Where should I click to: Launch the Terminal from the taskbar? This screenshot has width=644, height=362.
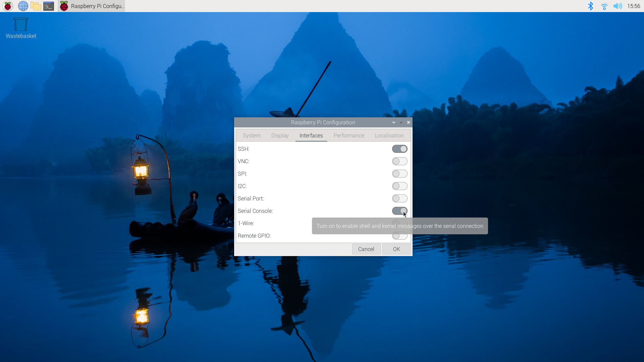point(49,6)
